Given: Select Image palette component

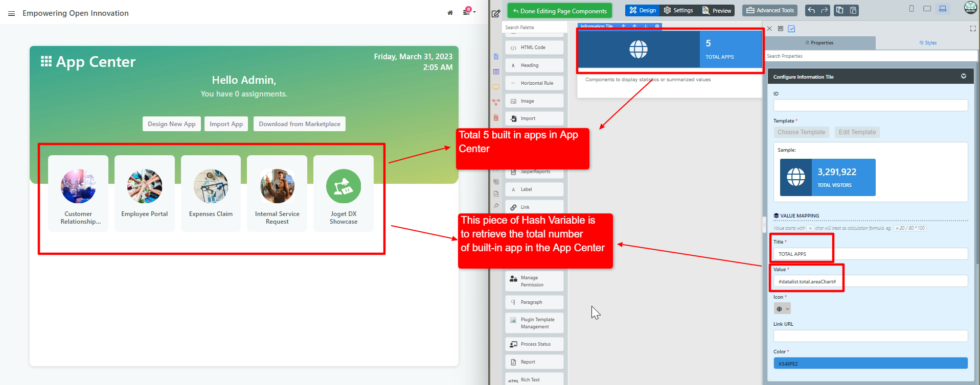Looking at the screenshot, I should (534, 101).
